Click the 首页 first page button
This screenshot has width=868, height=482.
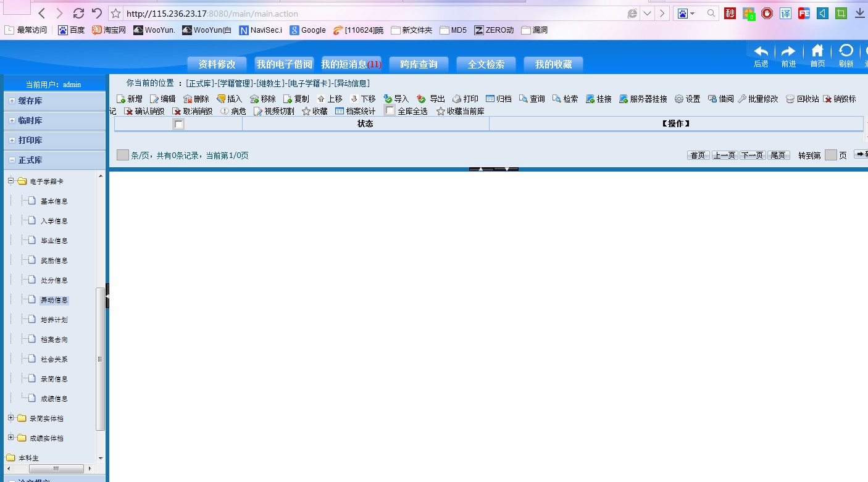click(x=698, y=155)
